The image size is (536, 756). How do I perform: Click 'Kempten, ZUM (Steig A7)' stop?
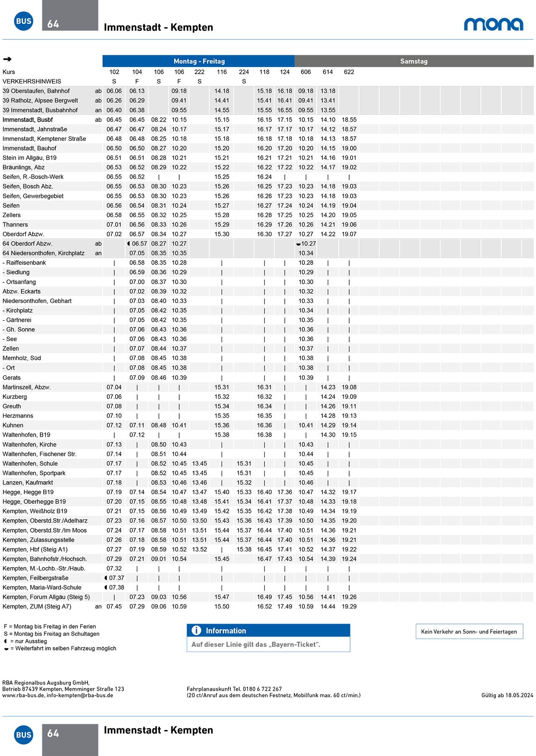pyautogui.click(x=37, y=607)
